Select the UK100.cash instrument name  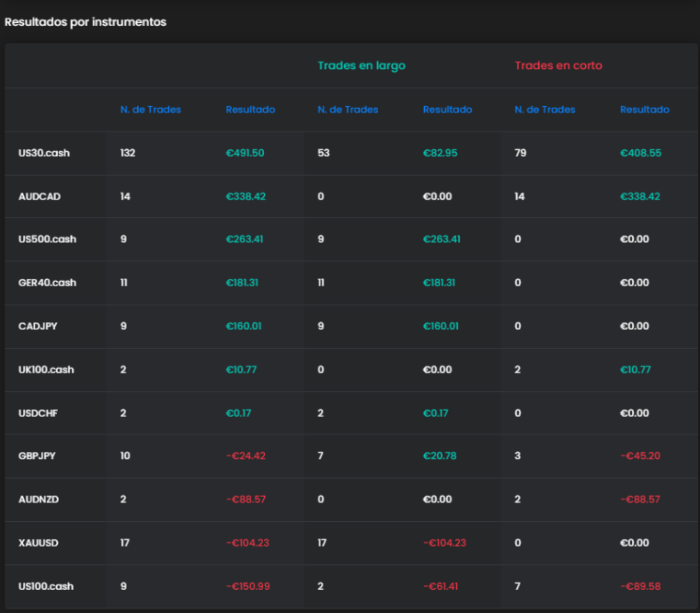coord(46,369)
